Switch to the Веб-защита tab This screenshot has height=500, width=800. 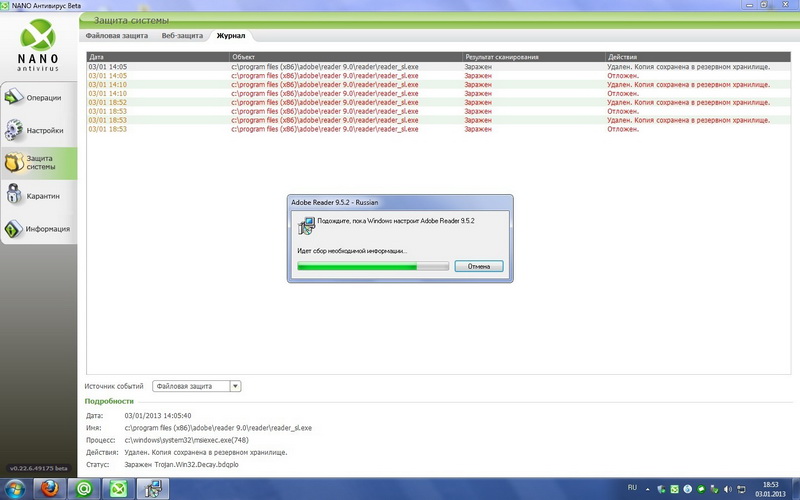(x=183, y=36)
